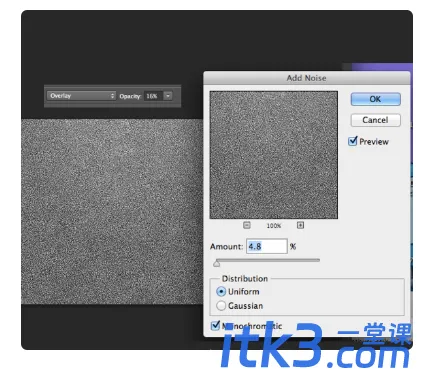The width and height of the screenshot is (432, 369).
Task: Zoom out the noise preview with minus icon
Action: coord(246,225)
